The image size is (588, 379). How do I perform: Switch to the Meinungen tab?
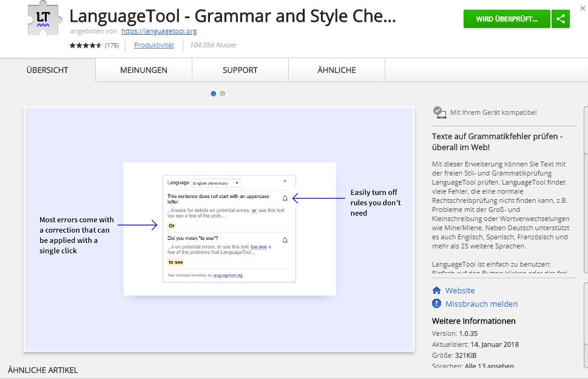coord(144,70)
